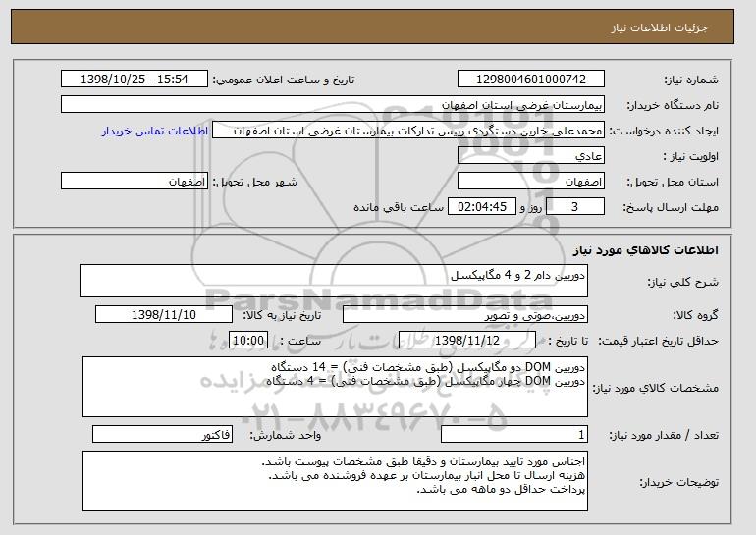Click the label حداقل تاریخ اعتبار قیمت

coord(659,341)
